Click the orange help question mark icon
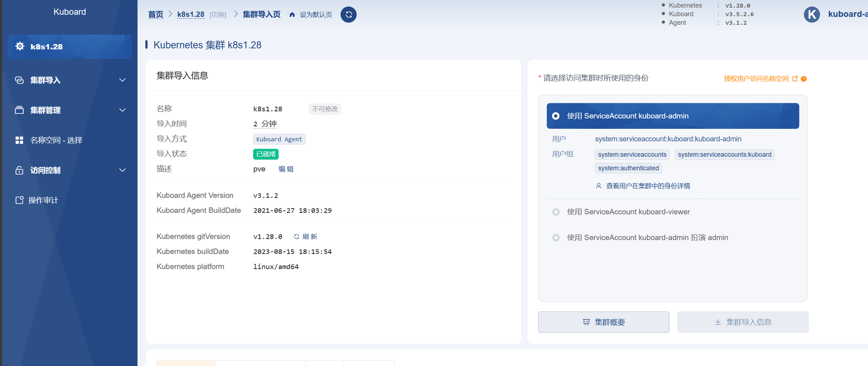 pos(804,79)
